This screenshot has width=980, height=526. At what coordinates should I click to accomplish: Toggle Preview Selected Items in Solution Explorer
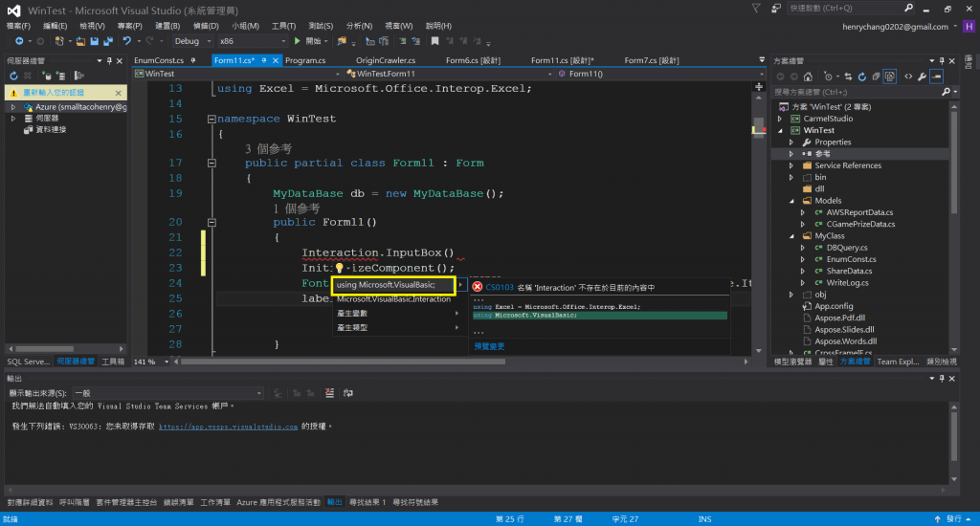pyautogui.click(x=936, y=77)
